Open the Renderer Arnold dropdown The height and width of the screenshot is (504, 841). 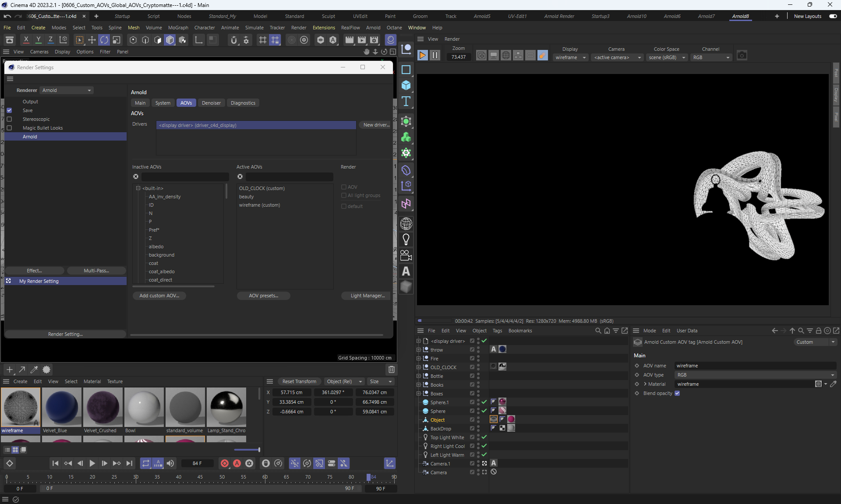click(x=67, y=90)
